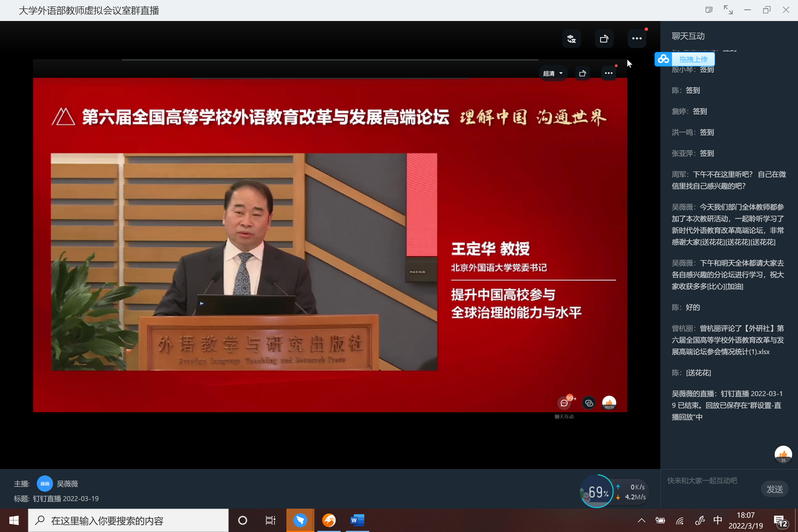Screen dimensions: 798x532
Task: Click the message 张亚萍: 签到
Action: coord(693,154)
